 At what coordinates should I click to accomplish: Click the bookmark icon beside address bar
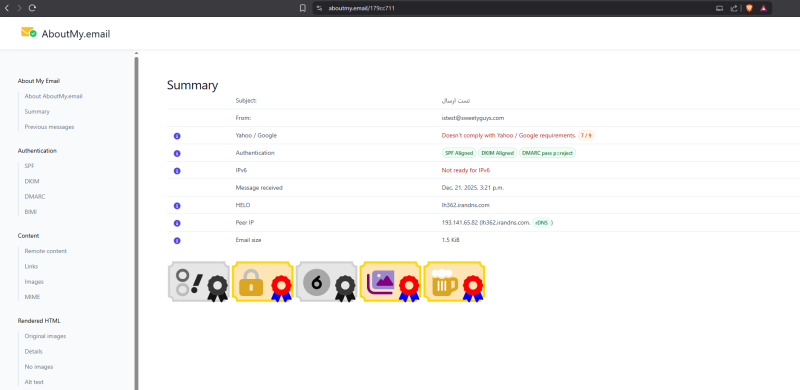(303, 8)
